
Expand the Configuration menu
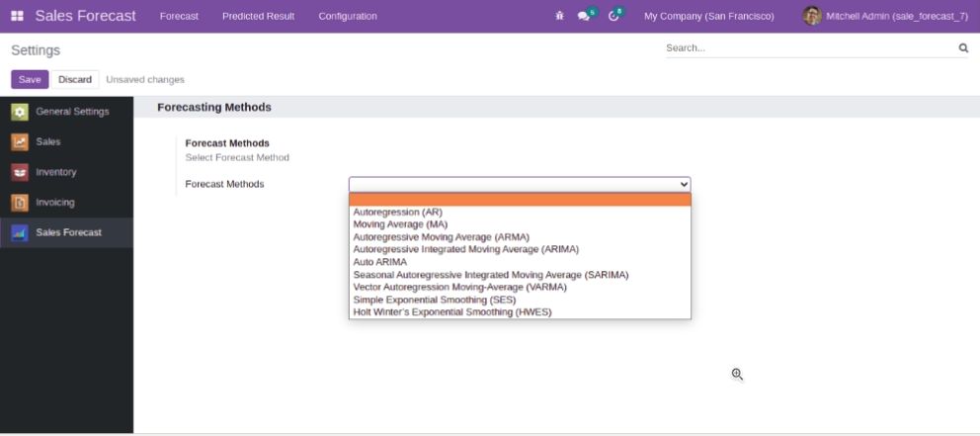[x=348, y=17]
